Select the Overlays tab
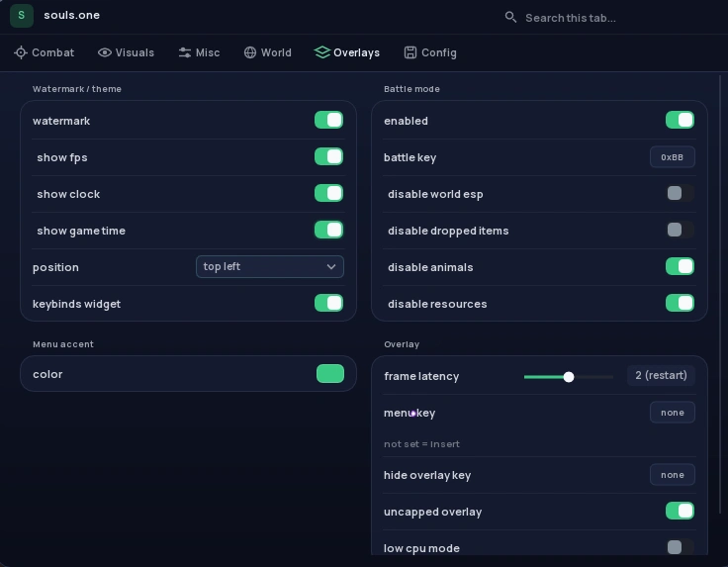Screen dimensions: 728x567 coord(347,52)
